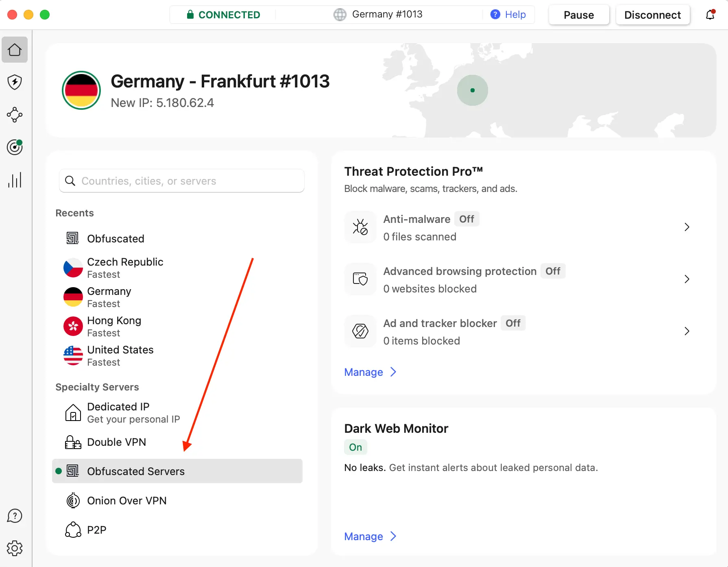
Task: Click the Disconnect button
Action: (652, 15)
